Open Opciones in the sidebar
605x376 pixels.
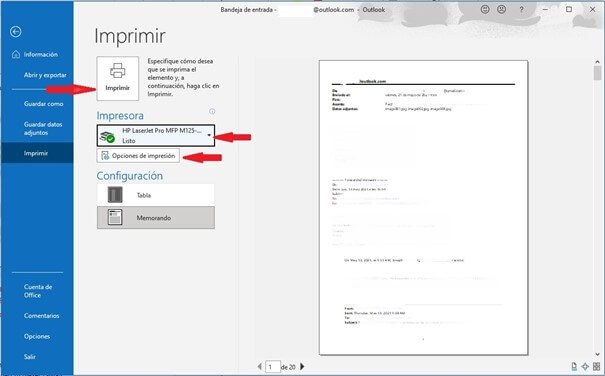click(37, 336)
